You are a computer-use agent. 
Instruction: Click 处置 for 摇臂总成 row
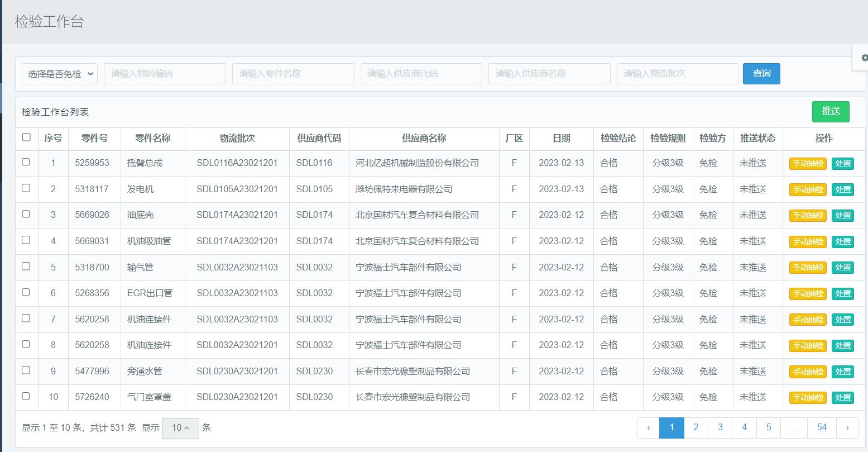(x=843, y=164)
